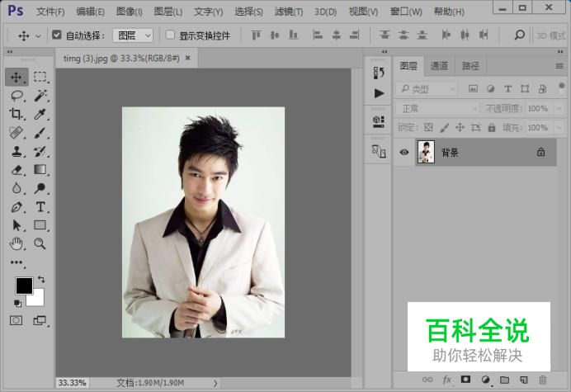
Task: Switch to the 路径 tab
Action: coord(470,66)
